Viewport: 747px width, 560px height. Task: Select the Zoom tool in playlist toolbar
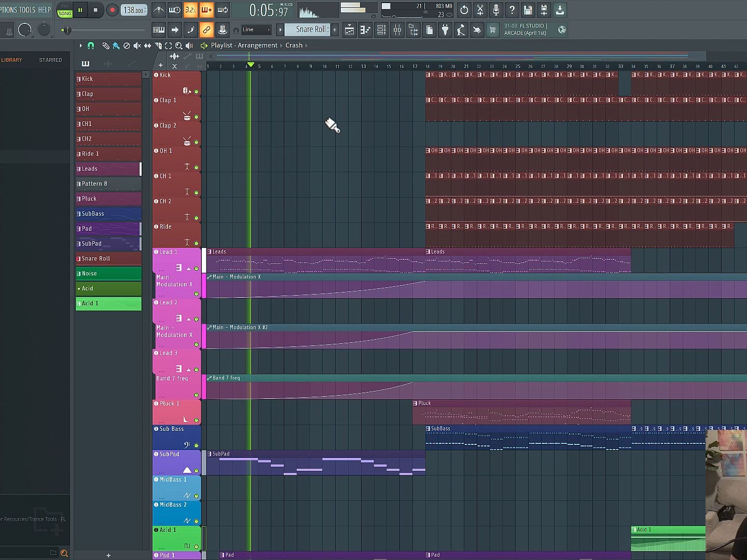pos(179,46)
